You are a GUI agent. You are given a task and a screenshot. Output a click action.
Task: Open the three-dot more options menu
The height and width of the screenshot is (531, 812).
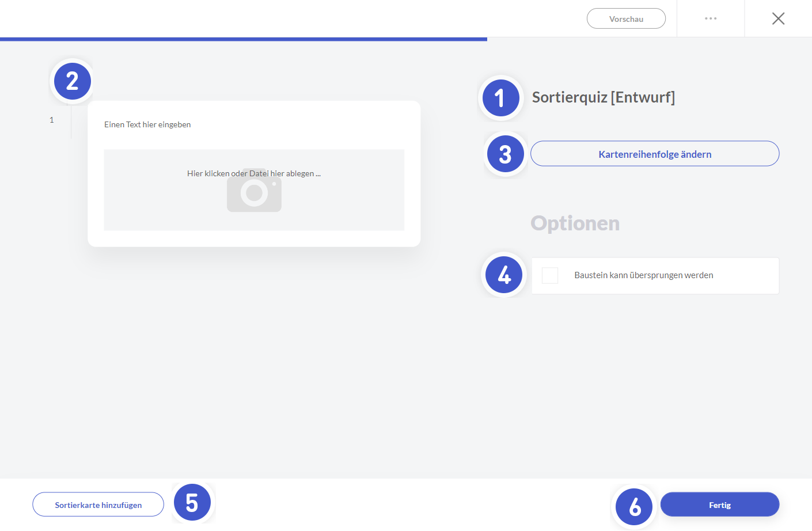click(711, 18)
